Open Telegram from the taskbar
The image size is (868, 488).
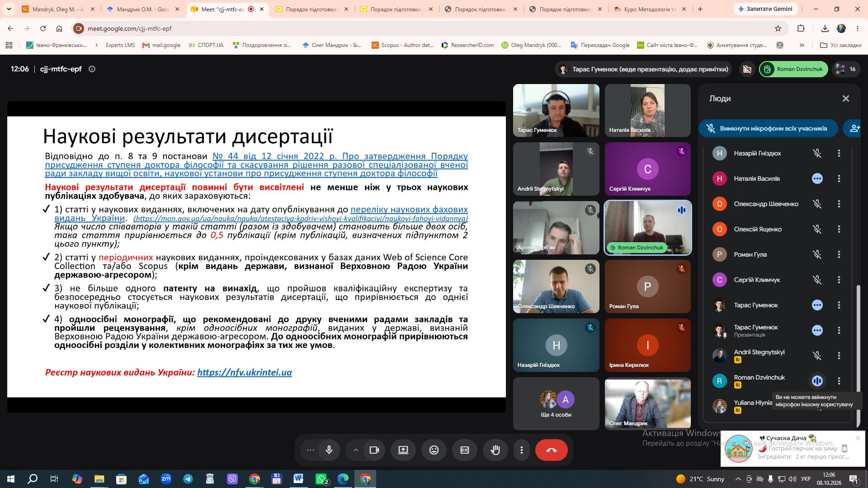(188, 479)
